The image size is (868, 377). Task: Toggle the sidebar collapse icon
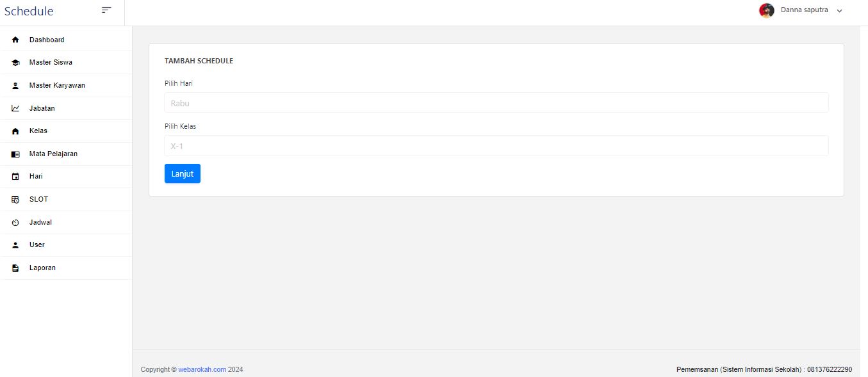(x=106, y=10)
